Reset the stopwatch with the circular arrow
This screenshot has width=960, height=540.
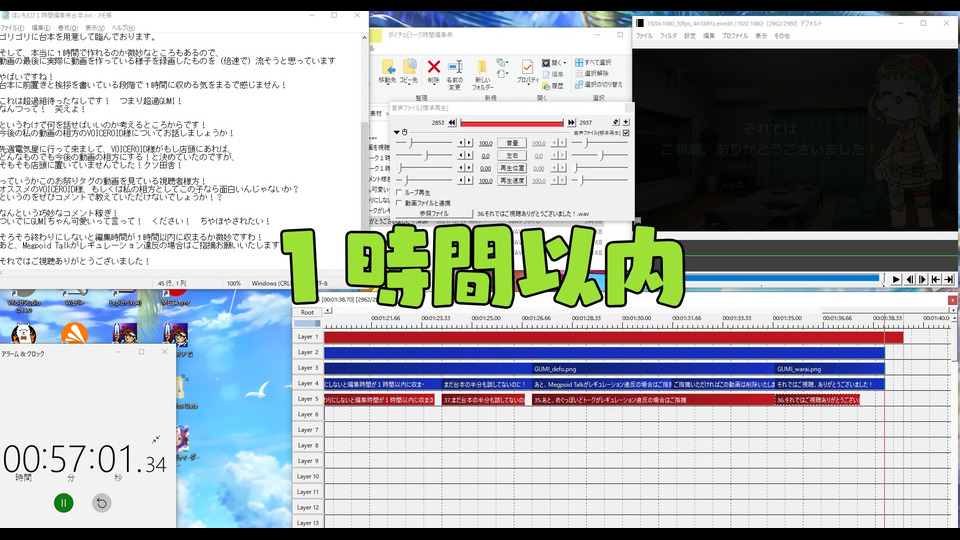102,503
